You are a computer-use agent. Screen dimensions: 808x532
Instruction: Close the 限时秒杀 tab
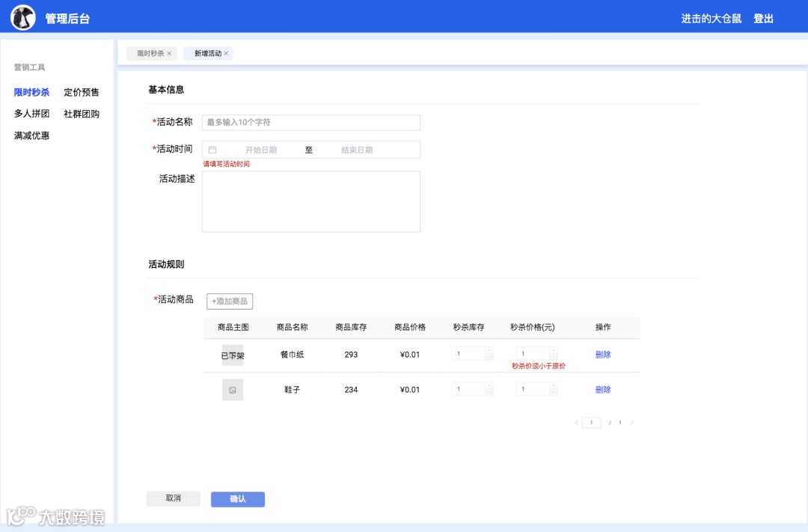point(169,54)
